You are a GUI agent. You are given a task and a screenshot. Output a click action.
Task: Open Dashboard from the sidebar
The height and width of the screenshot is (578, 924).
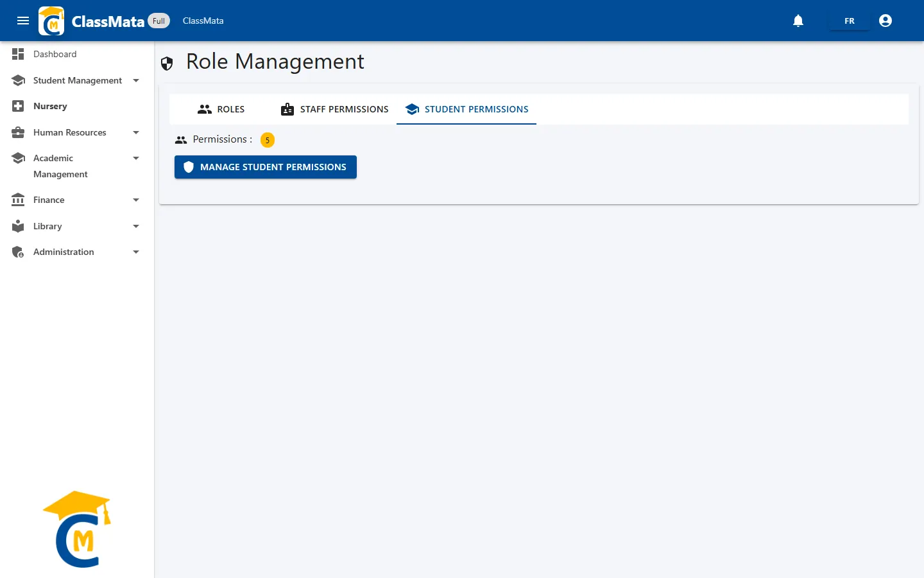77,54
